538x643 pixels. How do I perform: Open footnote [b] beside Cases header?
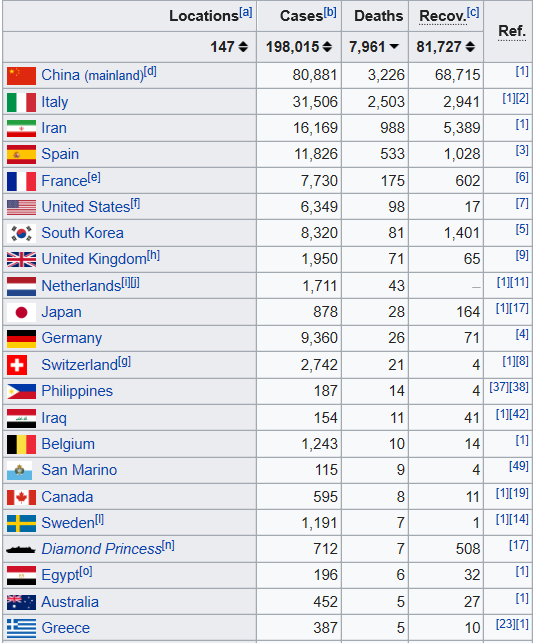pos(330,12)
